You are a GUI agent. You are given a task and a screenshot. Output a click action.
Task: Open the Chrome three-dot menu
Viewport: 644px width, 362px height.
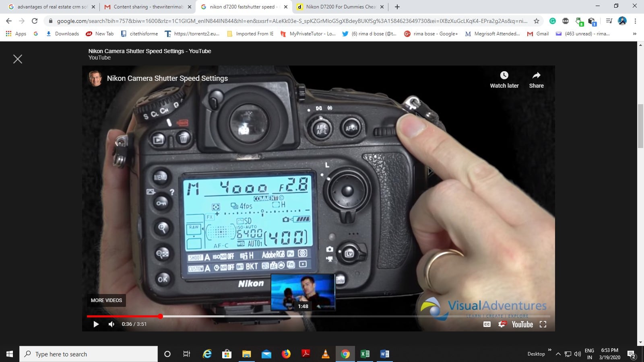coord(635,21)
